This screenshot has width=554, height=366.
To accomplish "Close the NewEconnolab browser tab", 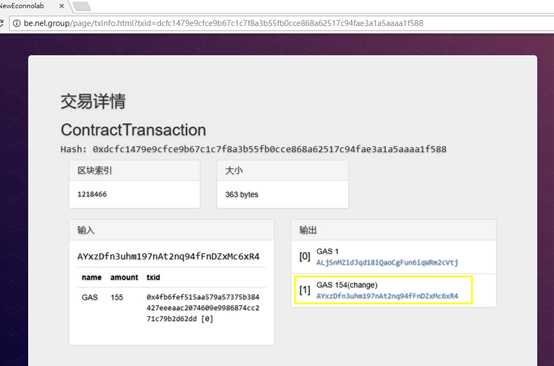I will 61,6.
